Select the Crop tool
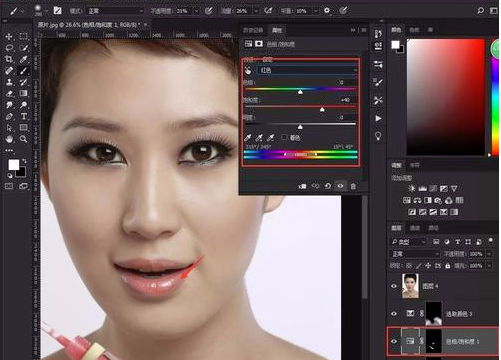Viewport: 501px width, 360px height. point(9,59)
